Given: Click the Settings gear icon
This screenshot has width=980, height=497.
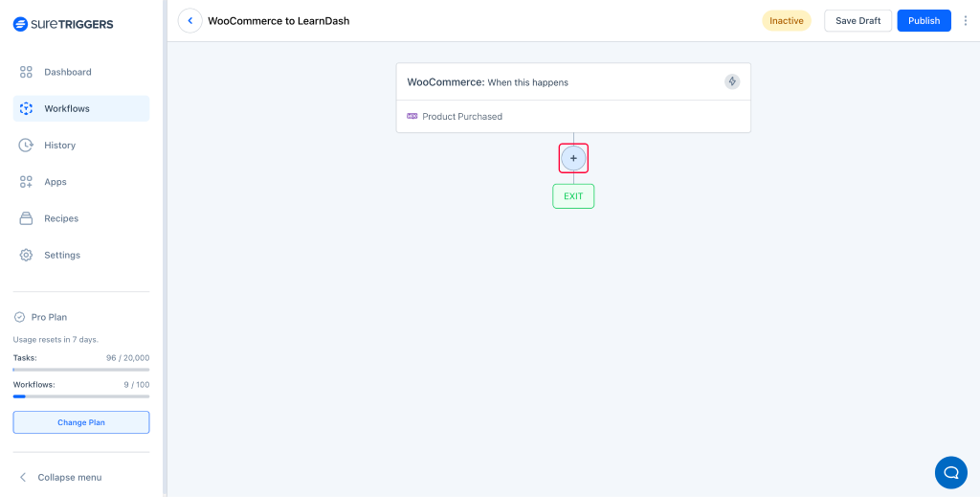Looking at the screenshot, I should (26, 255).
